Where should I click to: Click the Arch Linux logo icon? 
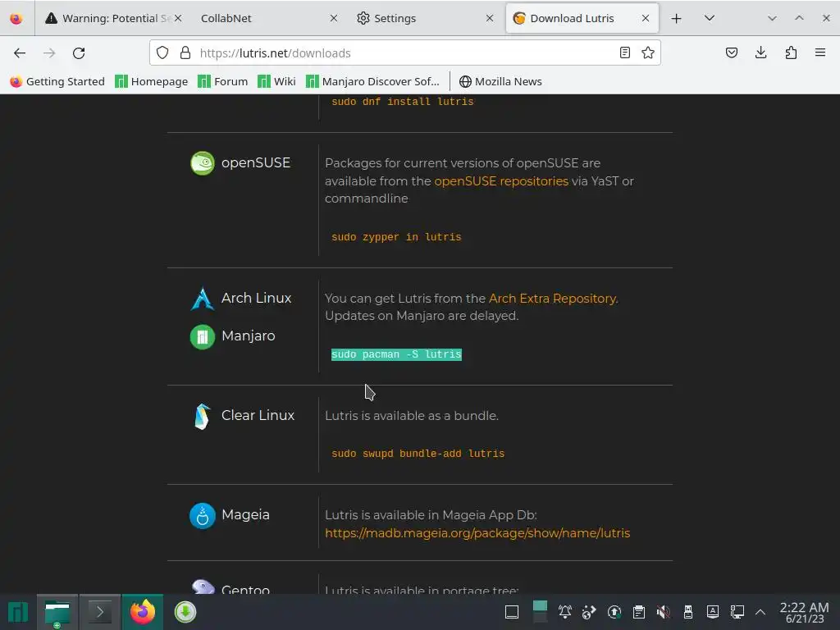[203, 299]
